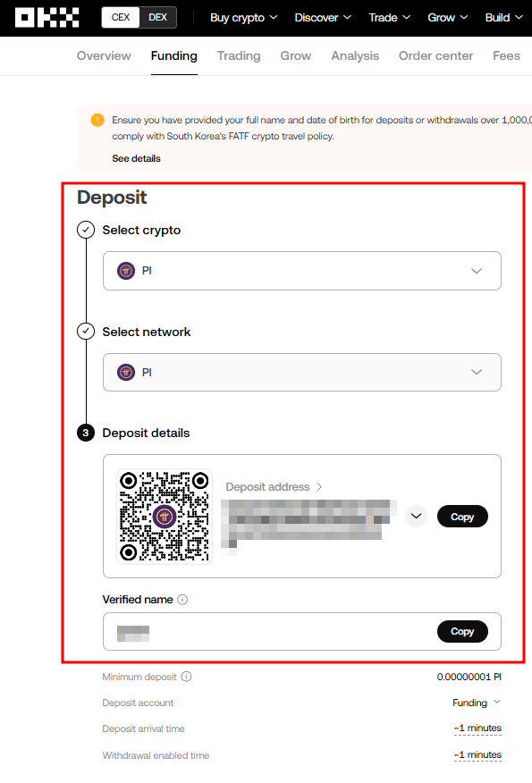Screen dimensions: 532x783
Task: Expand the truncated deposit address chevron
Action: pos(415,516)
